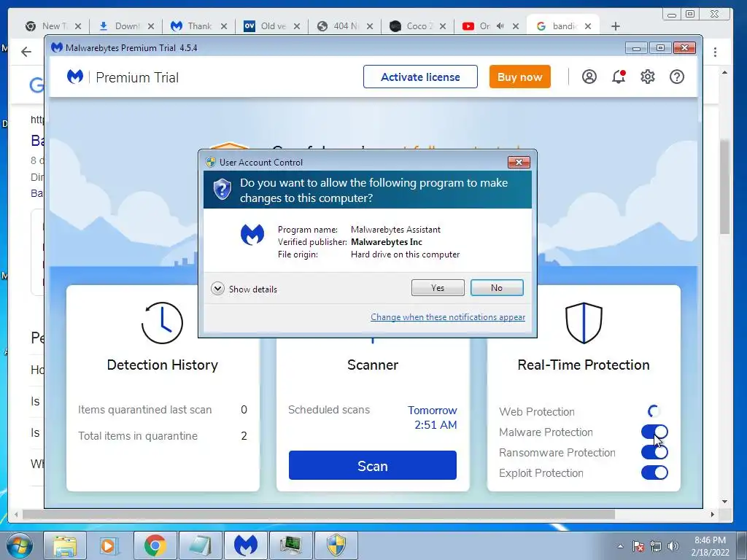747x560 pixels.
Task: Click the Detection History card title
Action: tap(163, 365)
